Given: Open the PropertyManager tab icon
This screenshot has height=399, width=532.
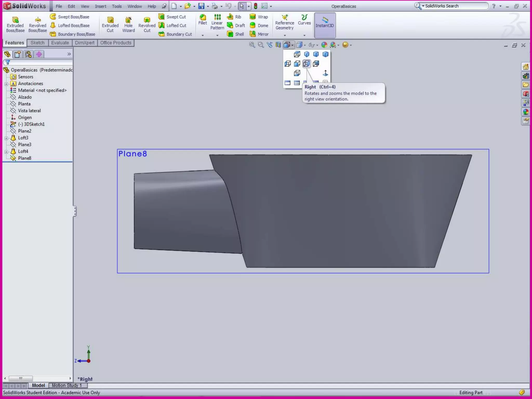Looking at the screenshot, I should pyautogui.click(x=18, y=54).
